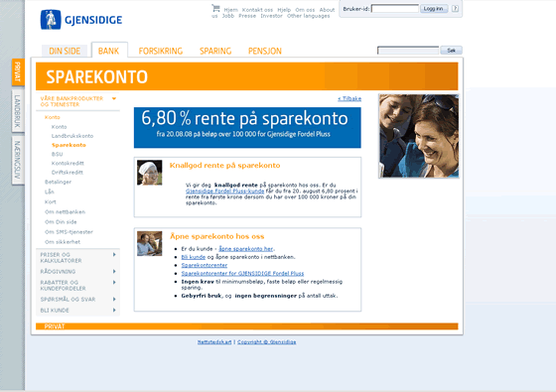The height and width of the screenshot is (392, 556).
Task: Open BSU in sidebar
Action: [x=58, y=154]
